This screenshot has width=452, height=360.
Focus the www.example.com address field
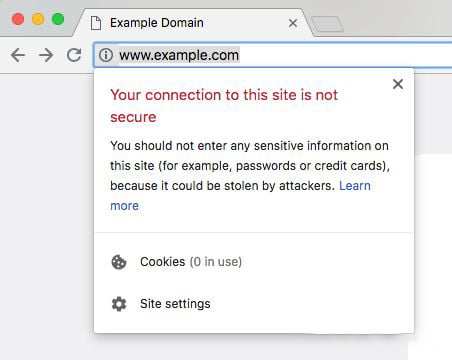[x=273, y=55]
